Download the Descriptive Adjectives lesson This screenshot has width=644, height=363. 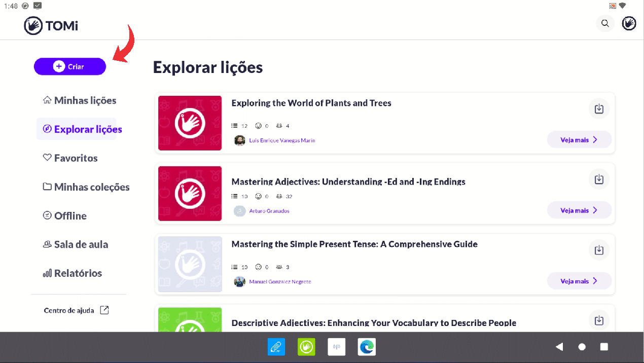599,320
